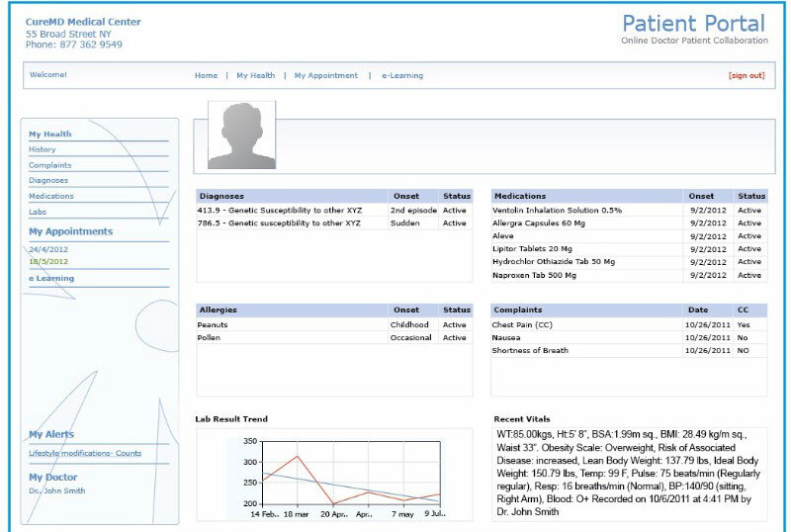Click the patient profile avatar image
The height and width of the screenshot is (532, 791).
tap(241, 135)
